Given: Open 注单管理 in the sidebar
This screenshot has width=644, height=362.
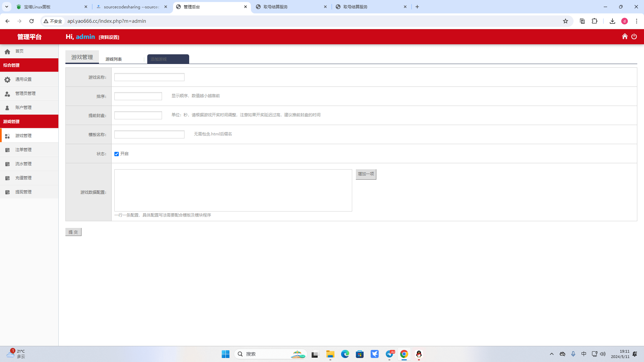Looking at the screenshot, I should tap(23, 150).
